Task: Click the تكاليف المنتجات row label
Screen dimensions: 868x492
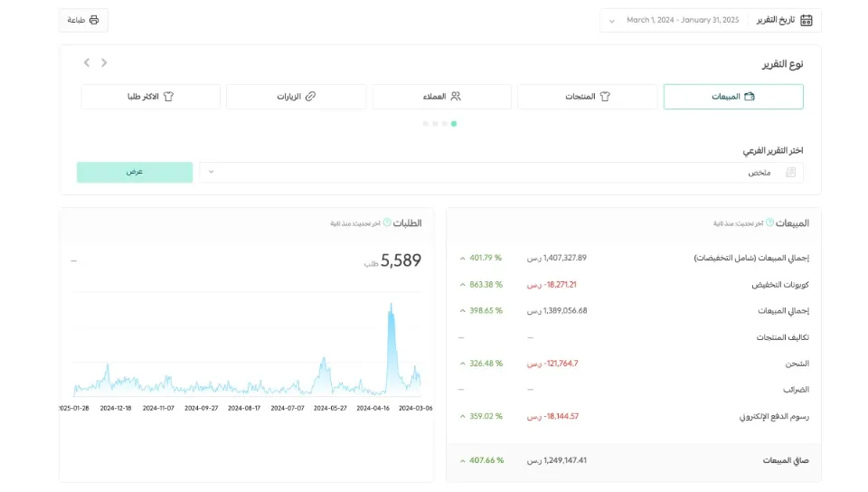Action: (x=783, y=337)
